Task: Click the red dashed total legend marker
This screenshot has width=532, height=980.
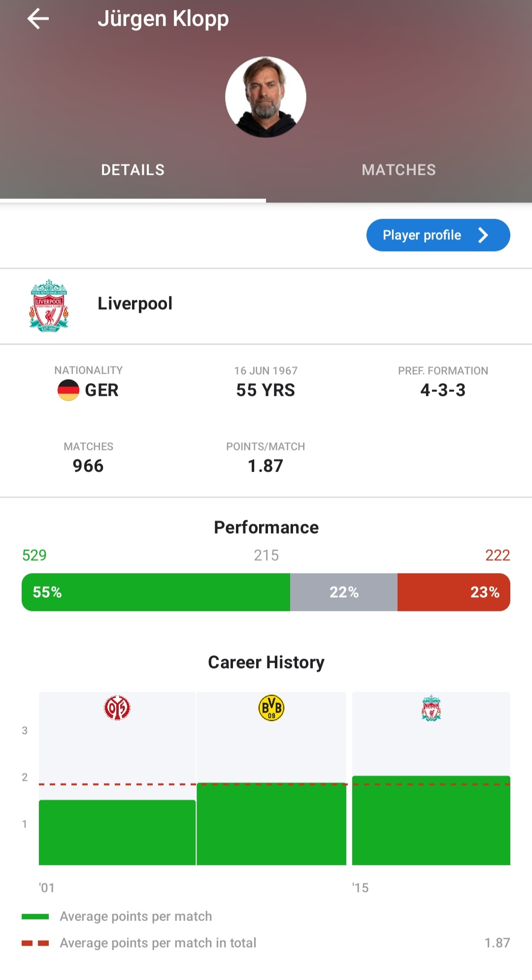Action: click(x=35, y=943)
